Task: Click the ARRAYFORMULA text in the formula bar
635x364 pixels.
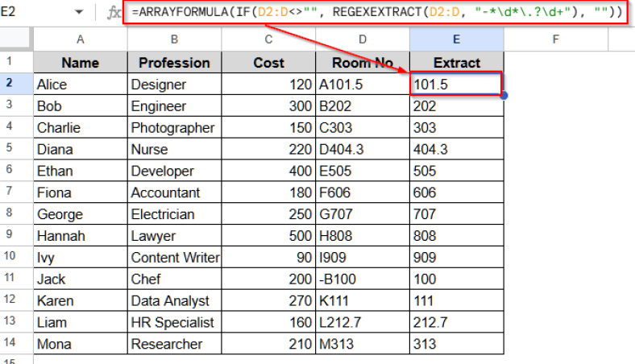Action: [x=184, y=12]
